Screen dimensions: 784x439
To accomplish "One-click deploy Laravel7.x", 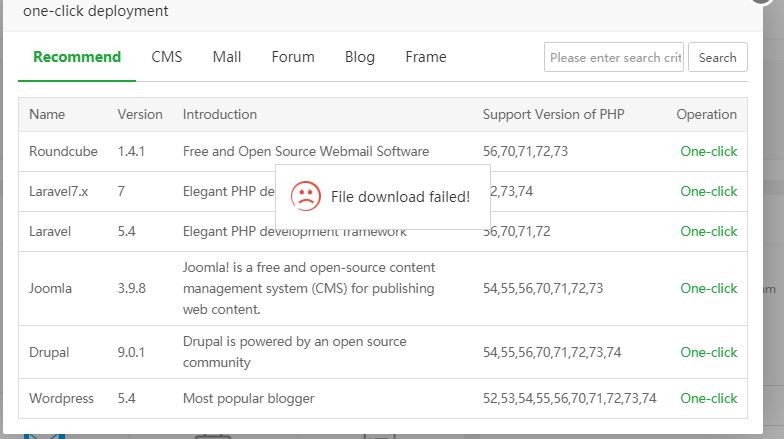I will point(708,191).
